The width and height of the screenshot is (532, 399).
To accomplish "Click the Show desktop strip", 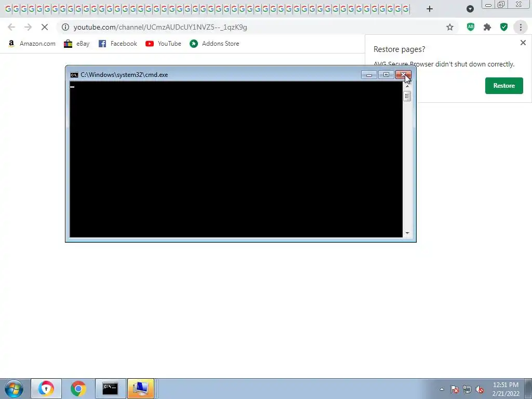I will point(528,389).
